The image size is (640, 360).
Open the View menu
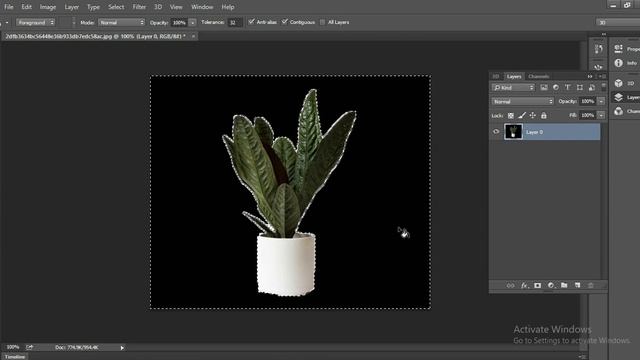tap(176, 7)
